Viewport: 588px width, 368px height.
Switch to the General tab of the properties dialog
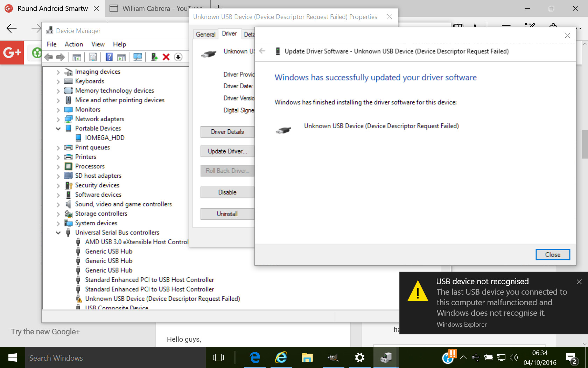pos(206,34)
